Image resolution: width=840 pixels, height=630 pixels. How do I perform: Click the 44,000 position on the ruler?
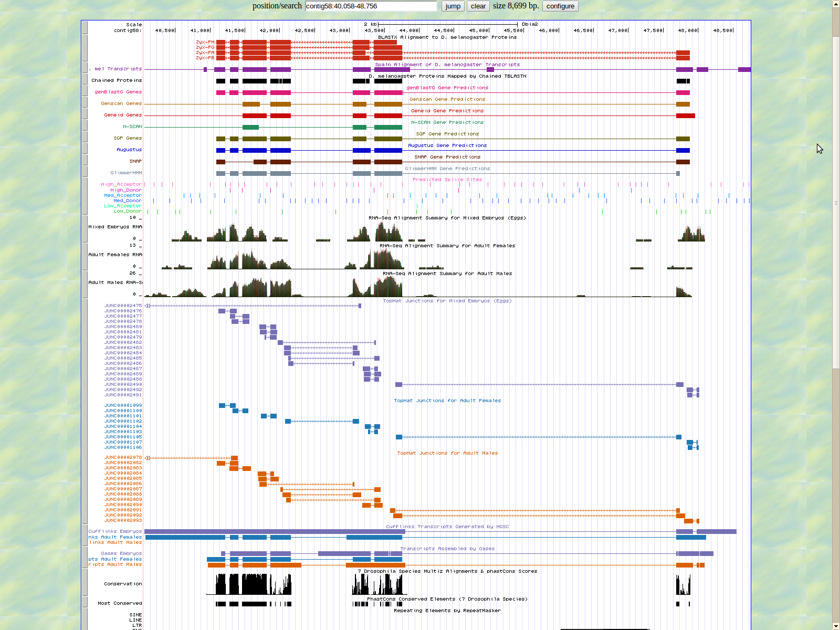point(409,30)
